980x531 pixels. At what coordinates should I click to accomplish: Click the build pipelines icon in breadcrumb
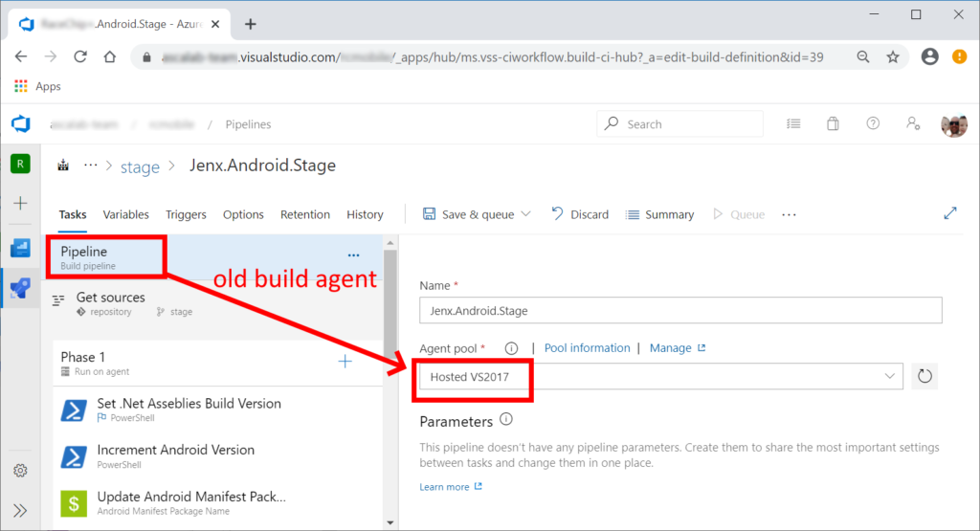click(63, 166)
